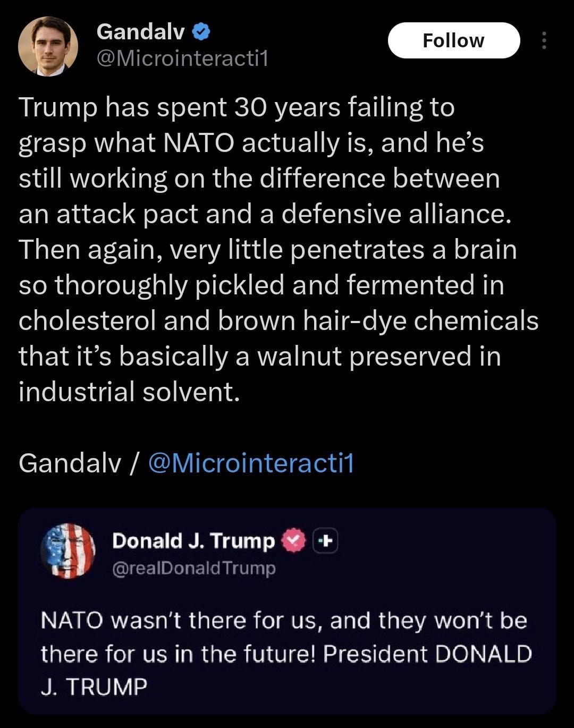574x728 pixels.
Task: Open the blue @Microinteracti1 mention link
Action: pyautogui.click(x=251, y=463)
